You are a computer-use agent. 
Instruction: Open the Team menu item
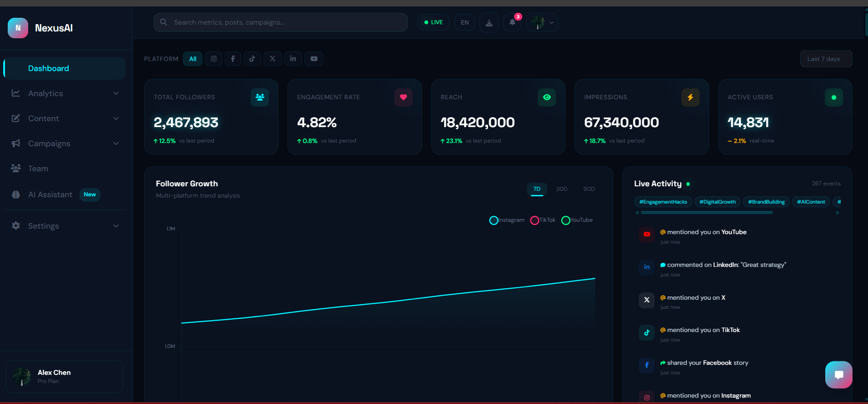click(x=65, y=169)
